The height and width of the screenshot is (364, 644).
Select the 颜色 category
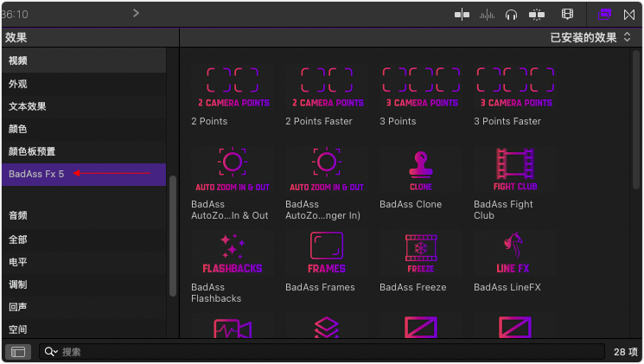(84, 129)
